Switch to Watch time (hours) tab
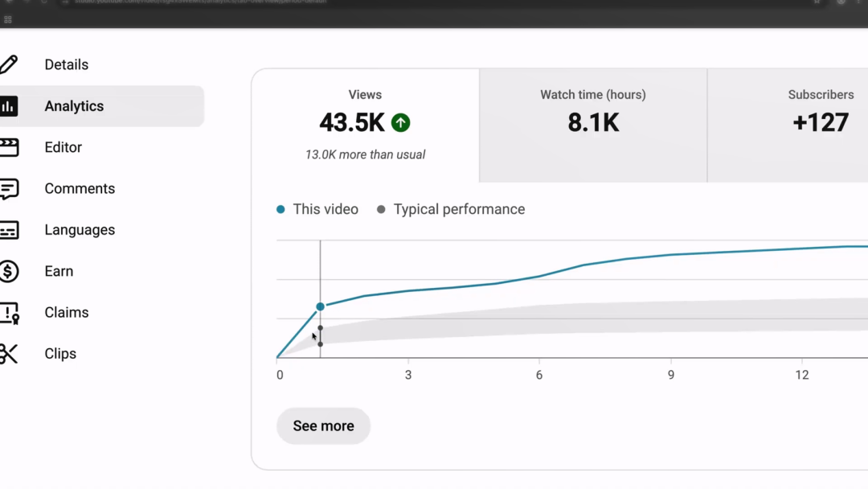 pyautogui.click(x=593, y=125)
